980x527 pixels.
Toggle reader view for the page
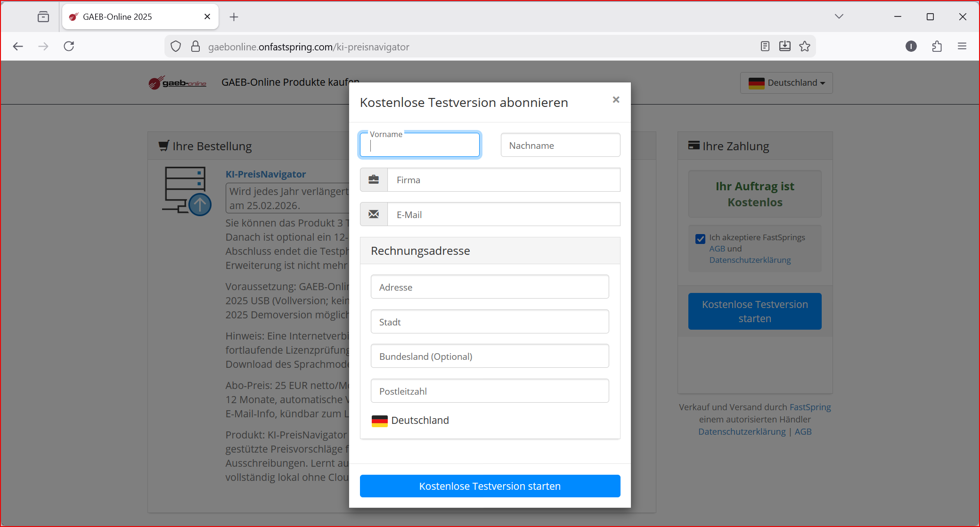(765, 46)
